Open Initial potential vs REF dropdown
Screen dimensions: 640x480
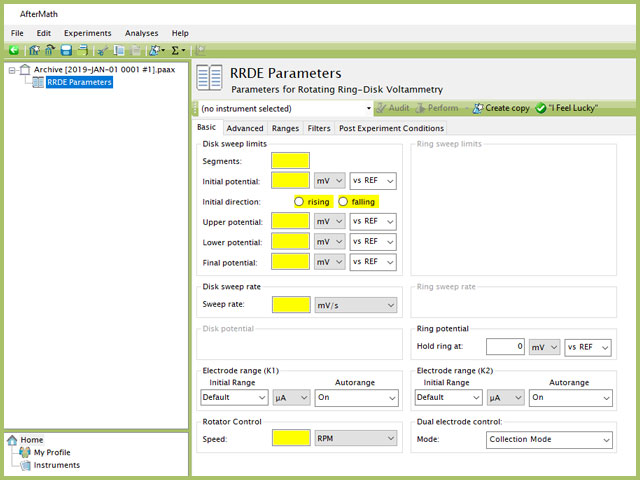click(373, 181)
